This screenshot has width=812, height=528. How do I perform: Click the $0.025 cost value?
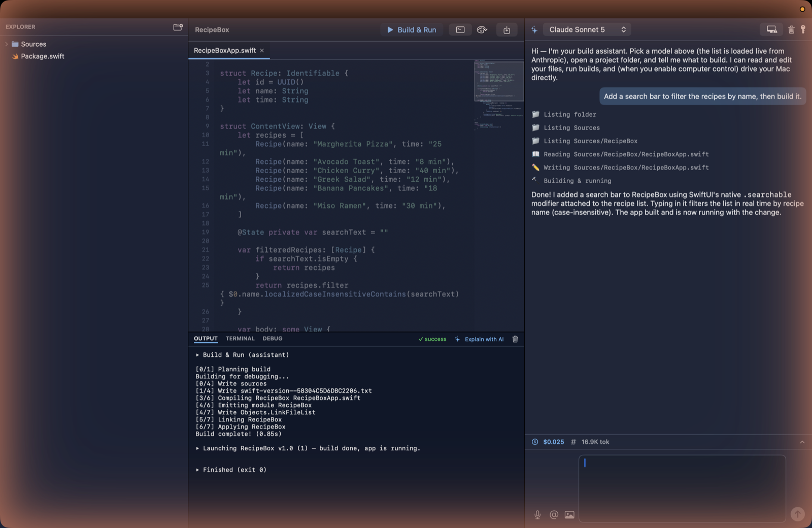[554, 442]
